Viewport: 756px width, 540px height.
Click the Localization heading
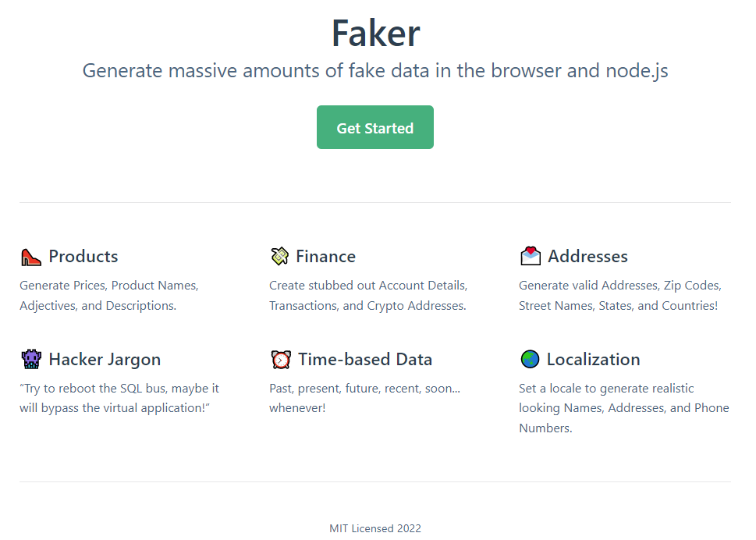point(593,360)
